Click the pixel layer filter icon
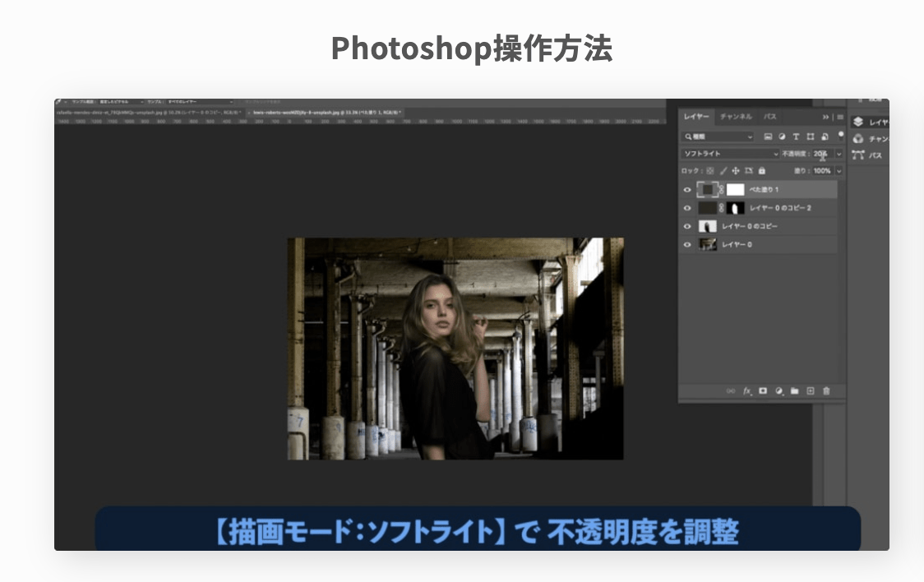This screenshot has height=582, width=924. click(x=768, y=136)
